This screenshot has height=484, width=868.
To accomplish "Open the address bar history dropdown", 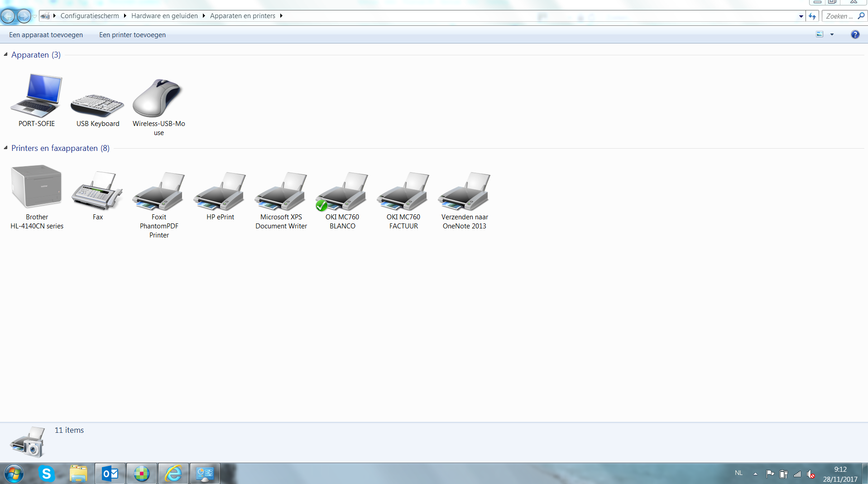I will [x=801, y=16].
